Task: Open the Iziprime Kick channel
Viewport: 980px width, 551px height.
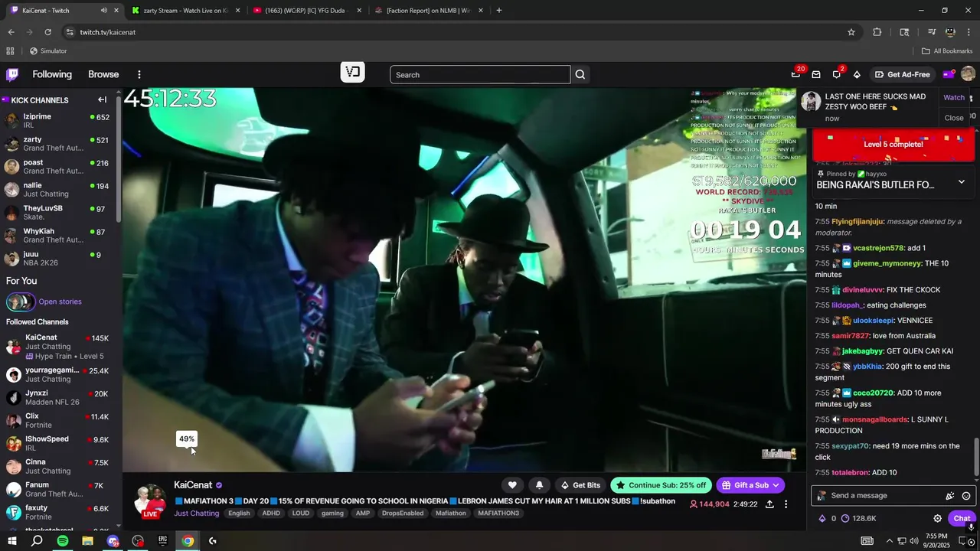Action: click(58, 120)
